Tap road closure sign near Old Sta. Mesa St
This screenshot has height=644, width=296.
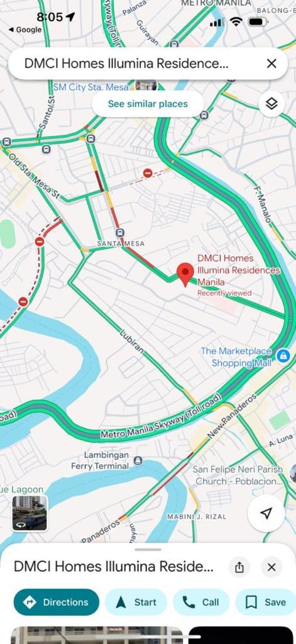tap(40, 241)
